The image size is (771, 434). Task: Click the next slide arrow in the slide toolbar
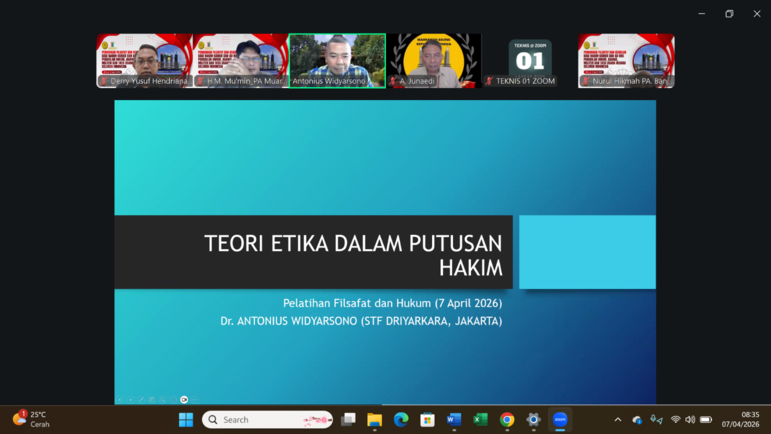tap(130, 400)
